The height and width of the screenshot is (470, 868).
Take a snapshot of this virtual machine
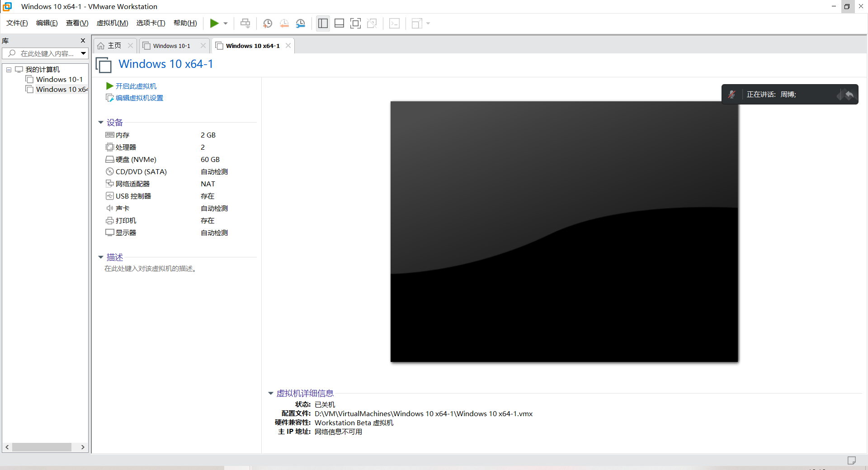[268, 23]
